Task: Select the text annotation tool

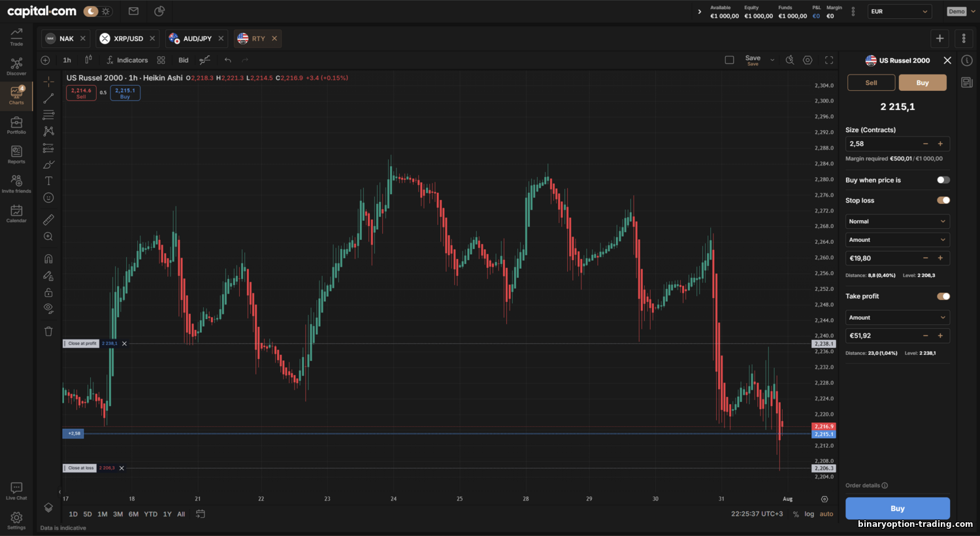Action: tap(48, 181)
